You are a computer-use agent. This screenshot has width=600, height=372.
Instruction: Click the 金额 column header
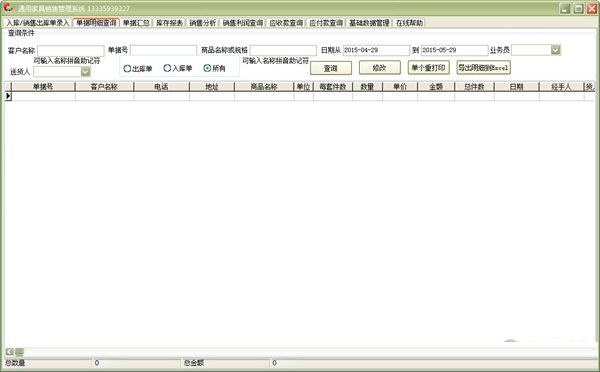coord(436,86)
